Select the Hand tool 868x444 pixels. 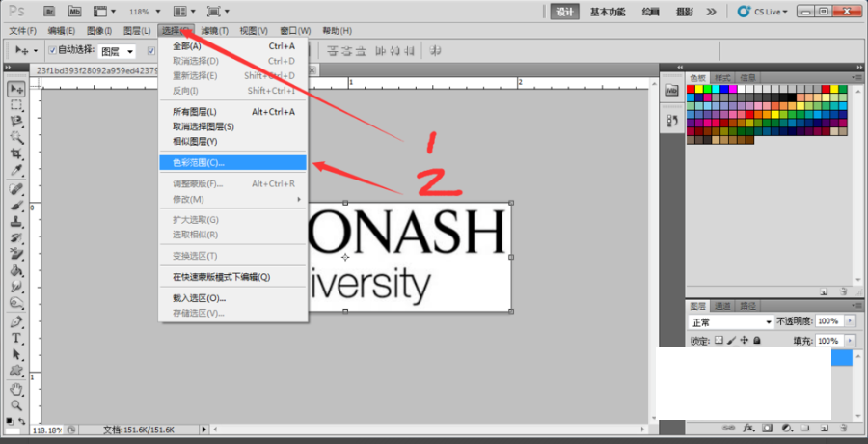click(16, 389)
